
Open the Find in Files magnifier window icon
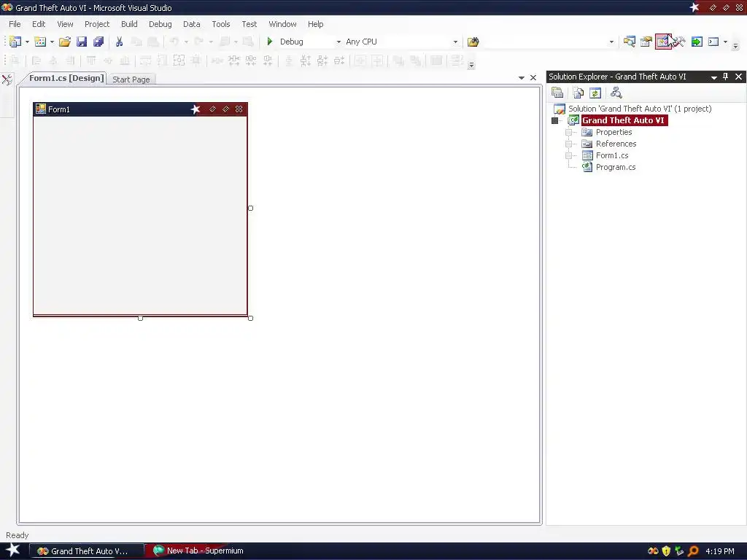click(x=630, y=42)
